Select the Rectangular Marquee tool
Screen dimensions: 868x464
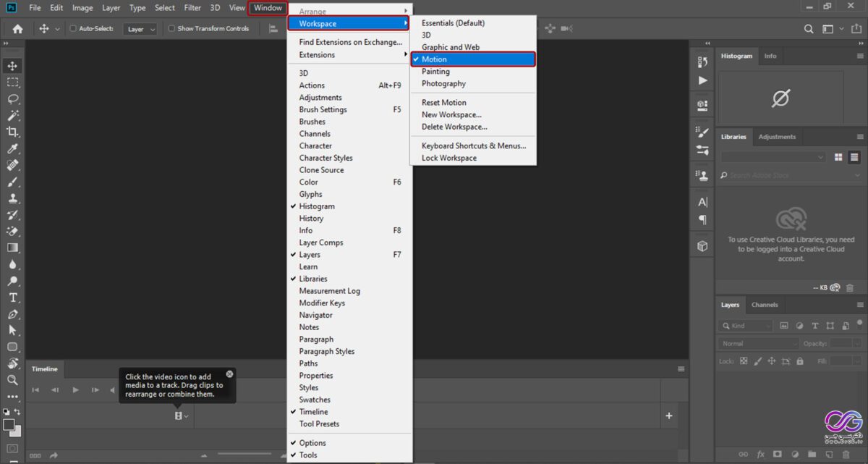pyautogui.click(x=12, y=83)
